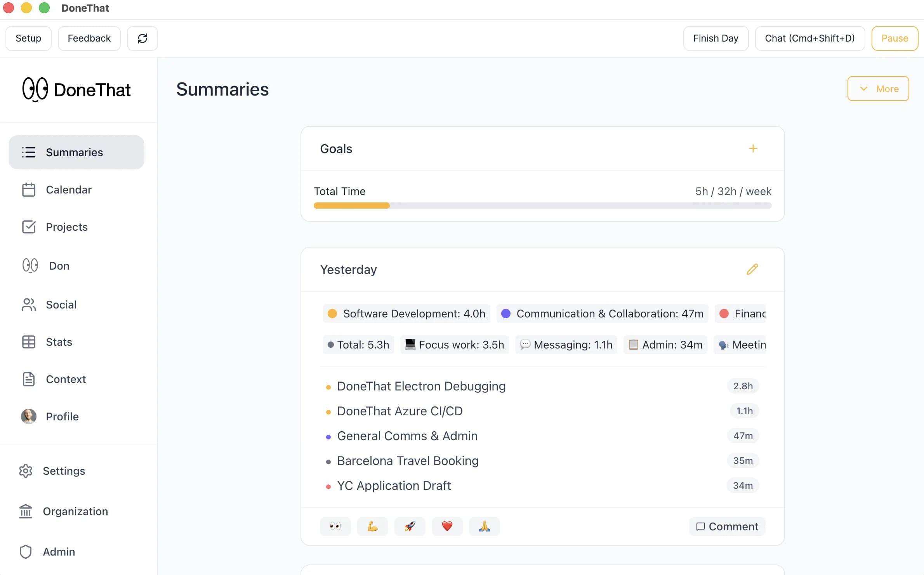Viewport: 924px width, 575px height.
Task: Open the Setup button
Action: pos(28,38)
